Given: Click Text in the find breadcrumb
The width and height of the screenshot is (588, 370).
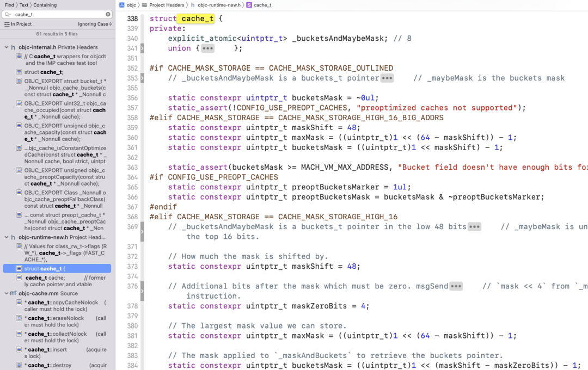Looking at the screenshot, I should point(24,5).
